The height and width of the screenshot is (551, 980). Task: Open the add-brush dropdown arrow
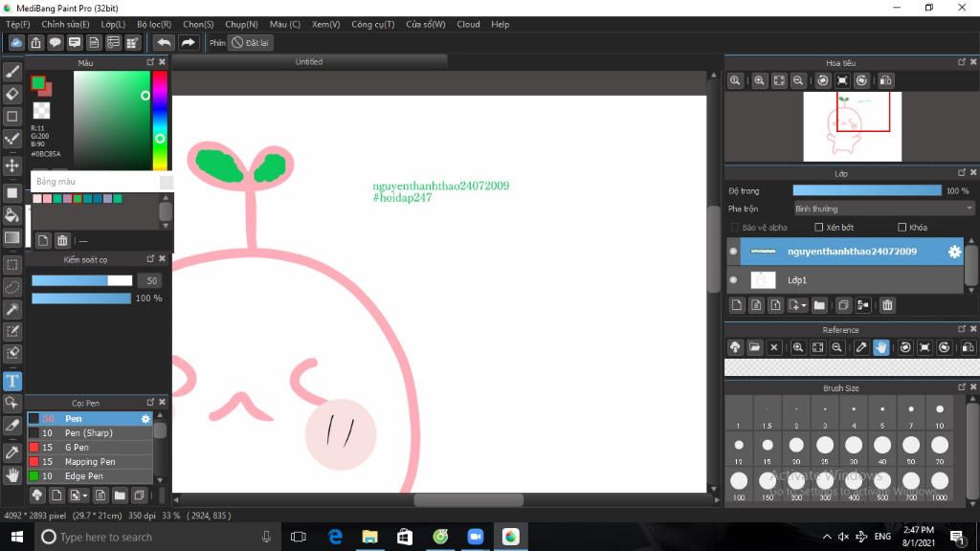85,496
